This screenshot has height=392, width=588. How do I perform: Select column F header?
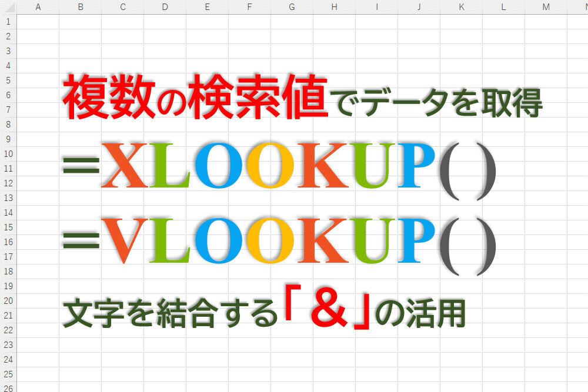point(250,7)
